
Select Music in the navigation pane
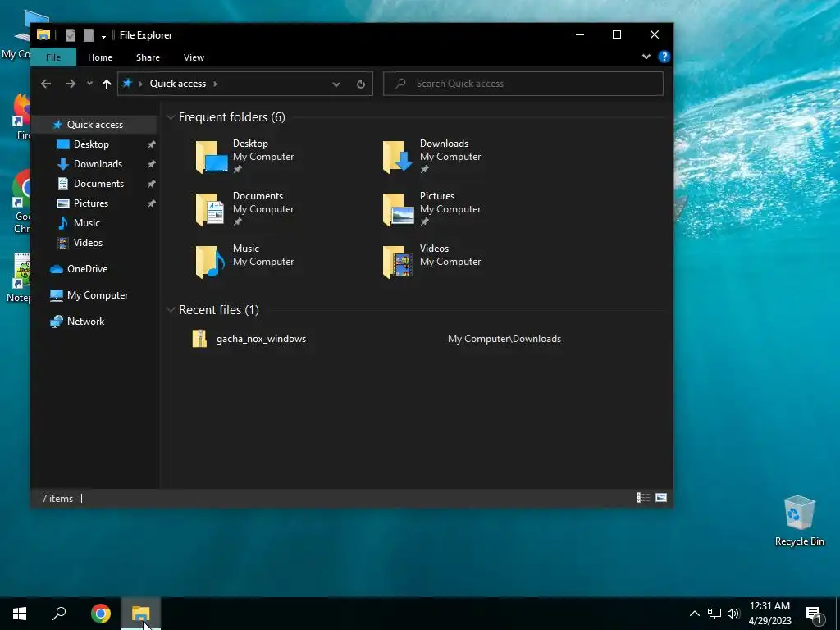click(86, 223)
